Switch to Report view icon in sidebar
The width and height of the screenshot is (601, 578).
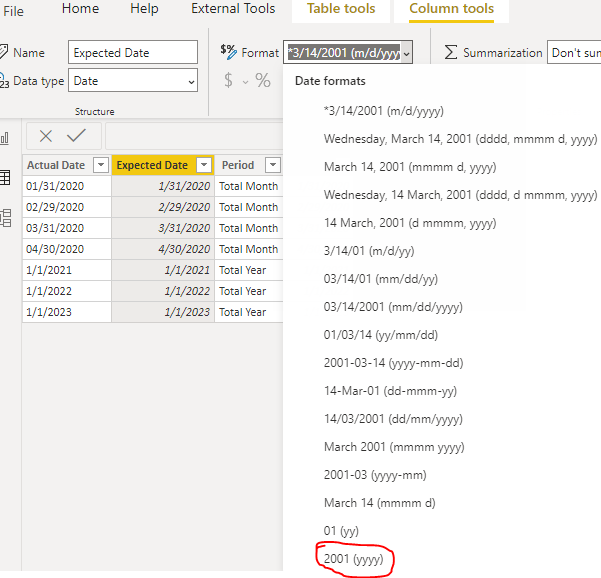pos(5,138)
